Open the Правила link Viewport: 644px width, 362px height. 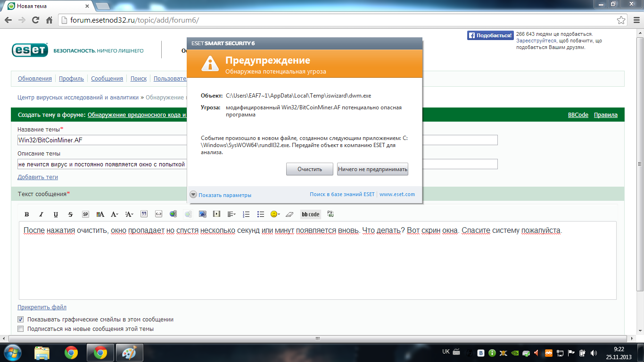coord(606,115)
